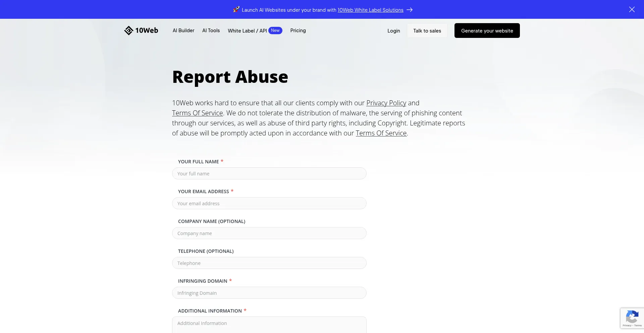The height and width of the screenshot is (333, 644).
Task: Click the arrow icon in announcement banner
Action: (410, 10)
